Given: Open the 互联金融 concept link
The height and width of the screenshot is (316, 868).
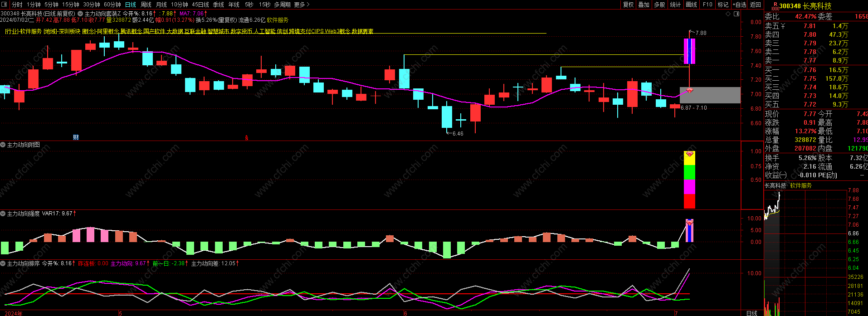Looking at the screenshot, I should [x=195, y=31].
